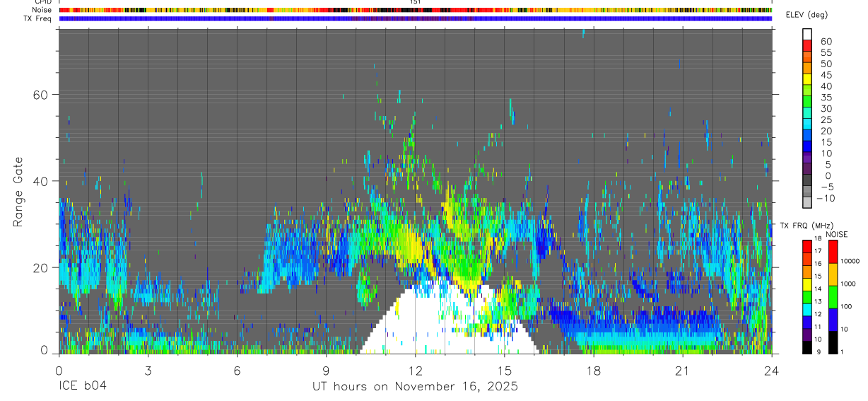Click the '25' value on ELEV scale
This screenshot has width=868, height=401.
tap(826, 120)
